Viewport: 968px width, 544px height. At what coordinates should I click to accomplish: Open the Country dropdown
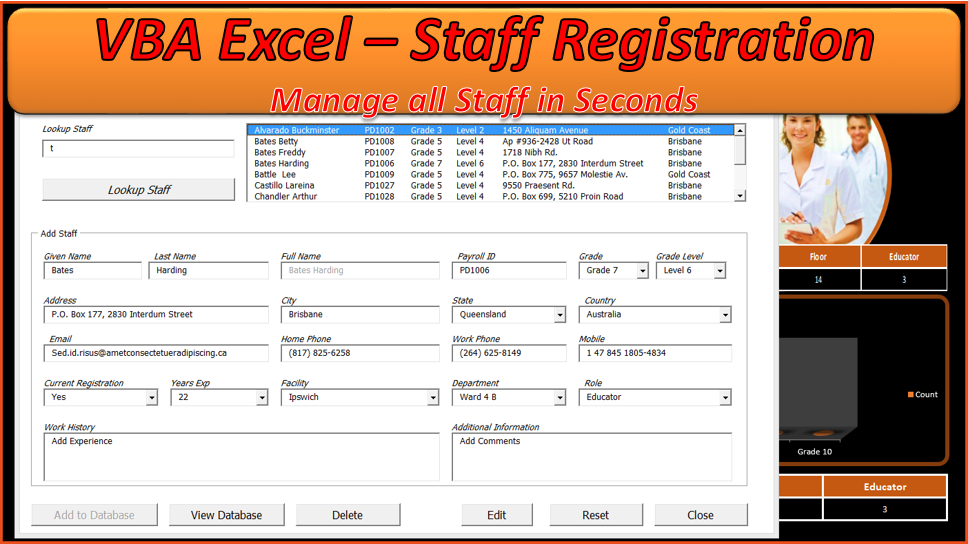pyautogui.click(x=725, y=315)
